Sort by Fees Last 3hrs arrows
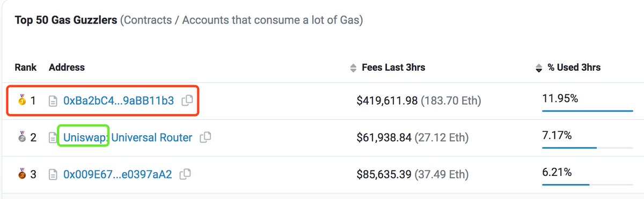This screenshot has height=199, width=644. 353,68
